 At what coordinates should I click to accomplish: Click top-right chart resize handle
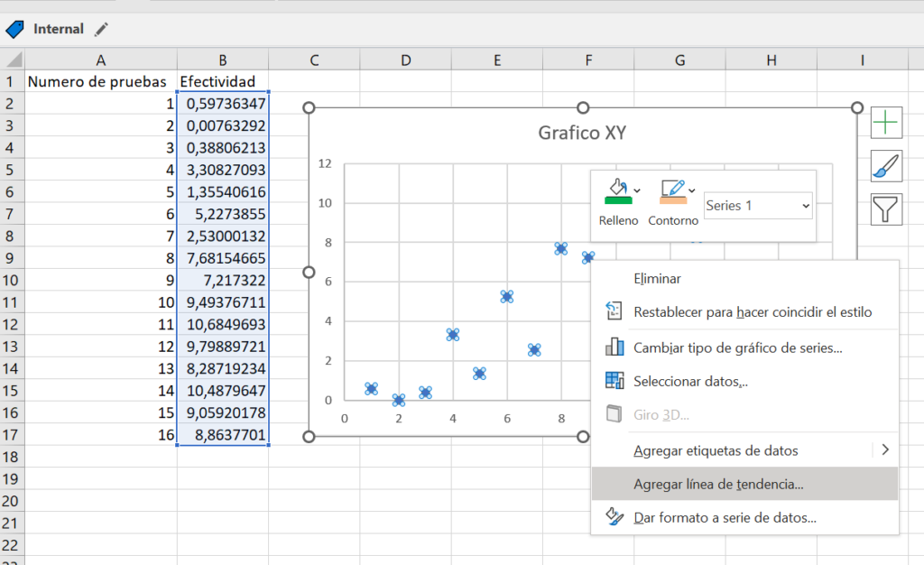pos(857,107)
